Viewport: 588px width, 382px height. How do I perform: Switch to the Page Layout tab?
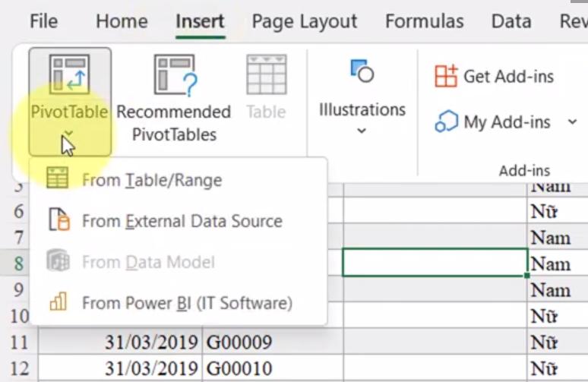(304, 22)
